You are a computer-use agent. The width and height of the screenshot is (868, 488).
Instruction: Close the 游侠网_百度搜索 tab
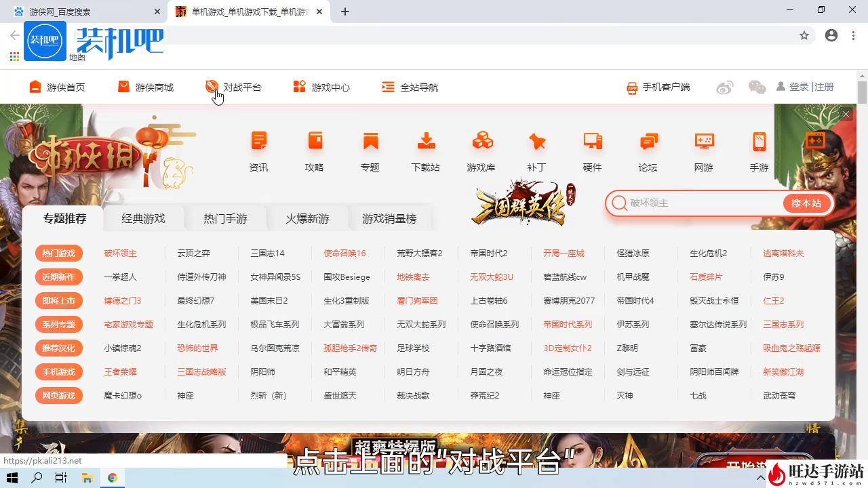pos(157,12)
